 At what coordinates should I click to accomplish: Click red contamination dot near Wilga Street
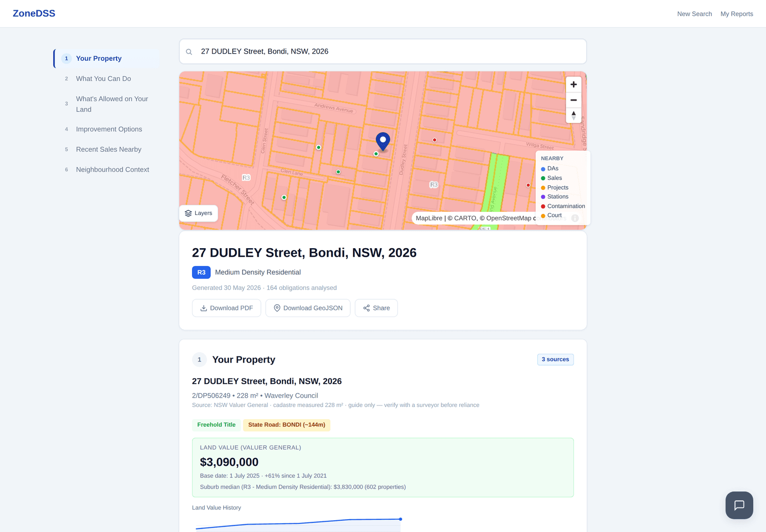click(435, 140)
